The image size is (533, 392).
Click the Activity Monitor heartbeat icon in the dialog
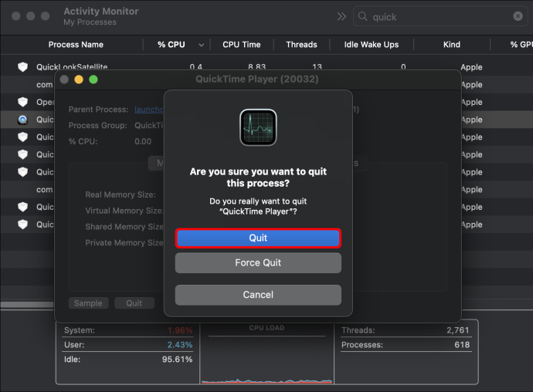[x=258, y=127]
